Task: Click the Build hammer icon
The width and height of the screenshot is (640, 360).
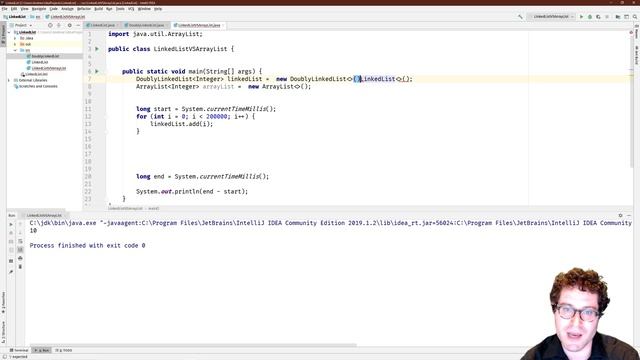Action: [520, 17]
